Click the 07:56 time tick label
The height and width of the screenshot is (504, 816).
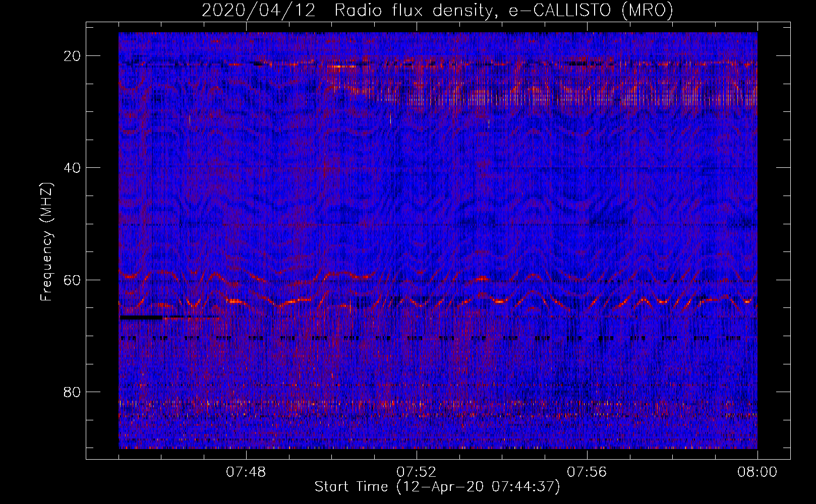coord(587,472)
